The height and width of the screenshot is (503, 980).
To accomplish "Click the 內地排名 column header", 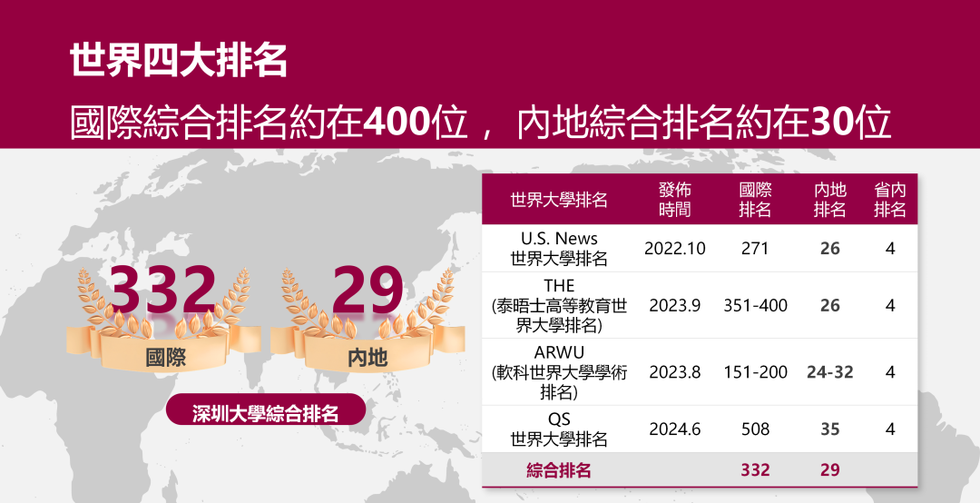I will pos(829,200).
